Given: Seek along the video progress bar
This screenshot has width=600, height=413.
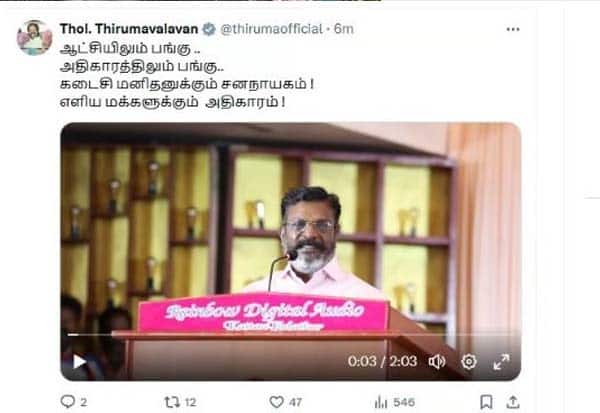Looking at the screenshot, I should 291,335.
